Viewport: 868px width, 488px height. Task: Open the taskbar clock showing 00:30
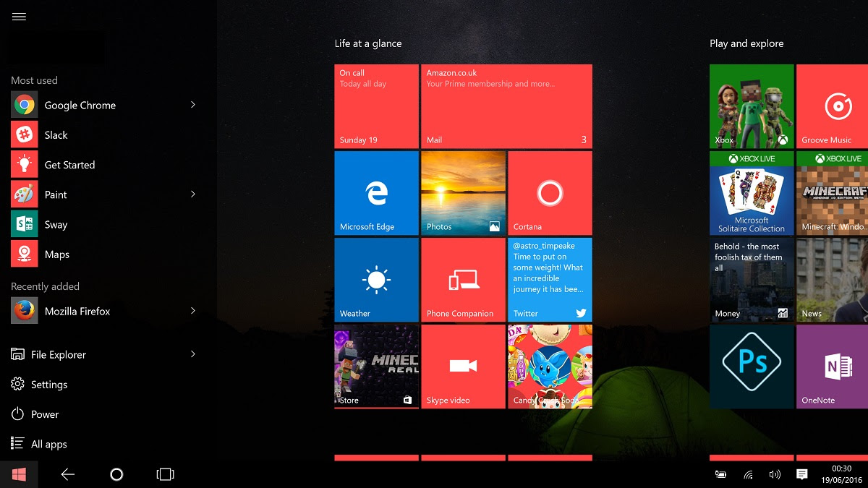point(841,474)
